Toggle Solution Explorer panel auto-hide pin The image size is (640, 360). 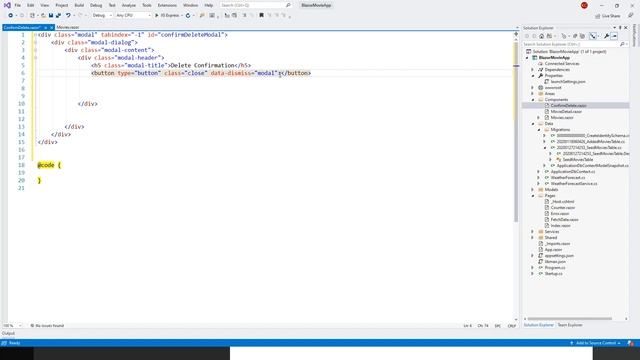[620, 28]
